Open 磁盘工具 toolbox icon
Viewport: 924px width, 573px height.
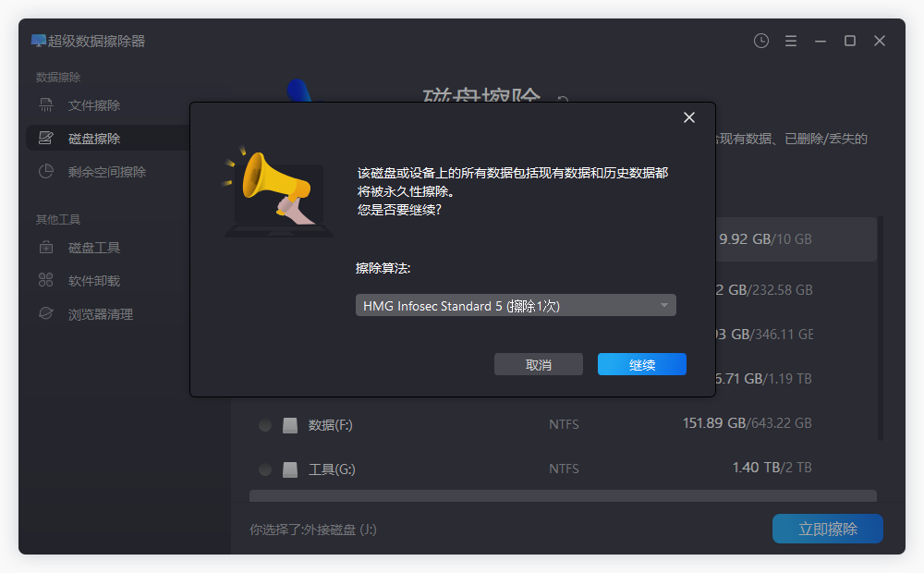45,247
